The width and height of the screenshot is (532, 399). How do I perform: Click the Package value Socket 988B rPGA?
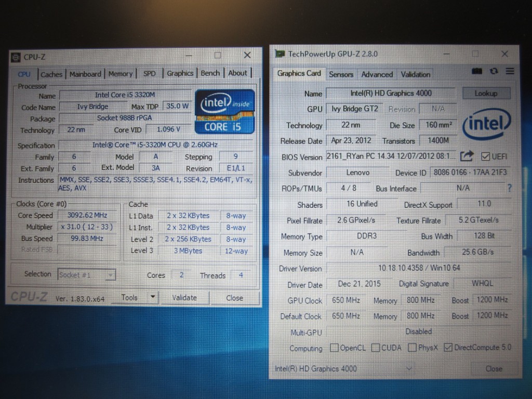coord(125,118)
